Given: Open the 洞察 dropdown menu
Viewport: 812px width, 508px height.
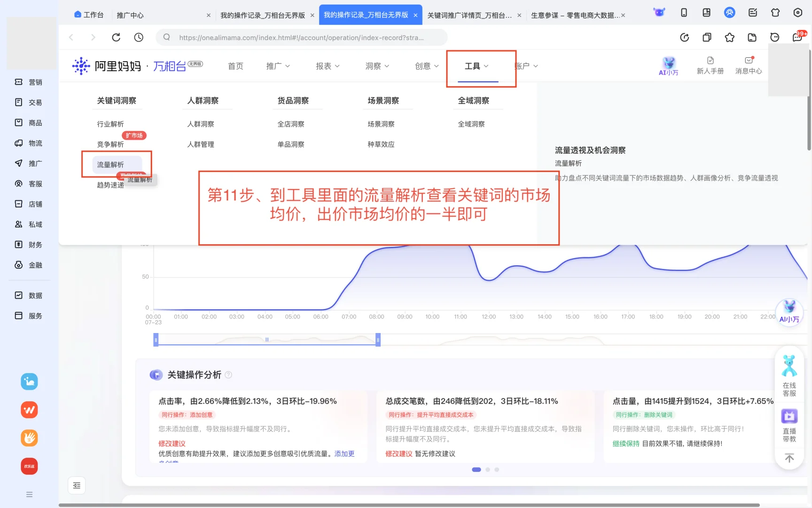Looking at the screenshot, I should tap(376, 66).
